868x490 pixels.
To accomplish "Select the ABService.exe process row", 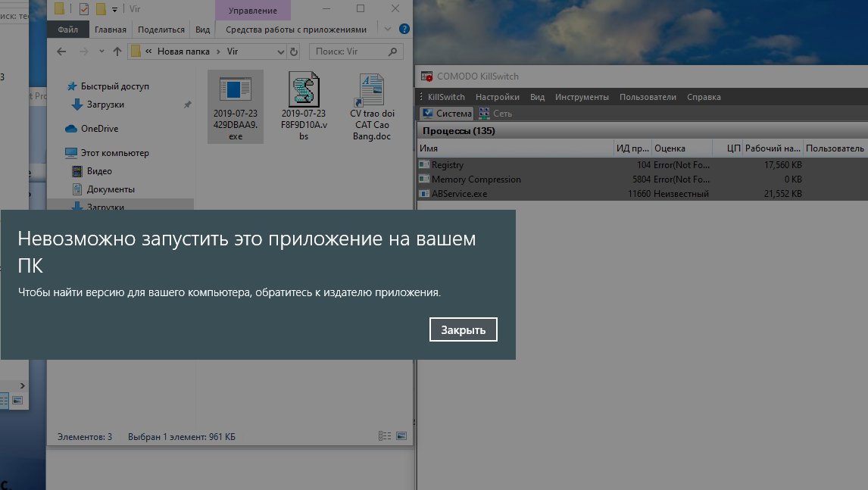I will [642, 194].
